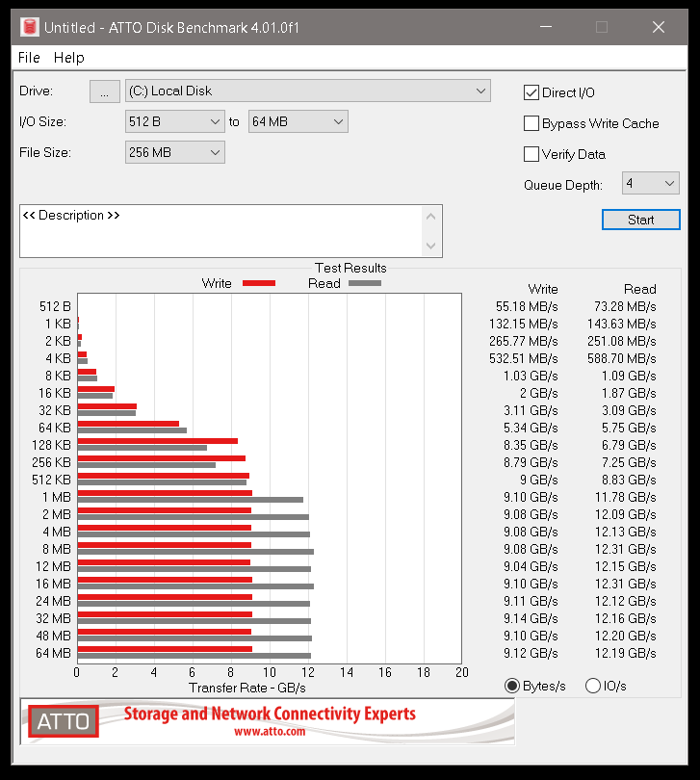The height and width of the screenshot is (780, 700).
Task: Open the File menu
Action: [29, 58]
